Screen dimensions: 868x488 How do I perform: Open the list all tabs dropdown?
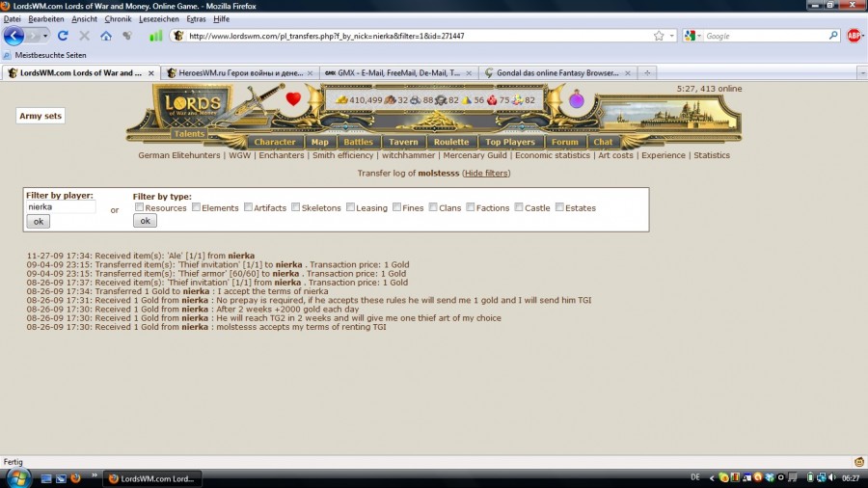862,73
